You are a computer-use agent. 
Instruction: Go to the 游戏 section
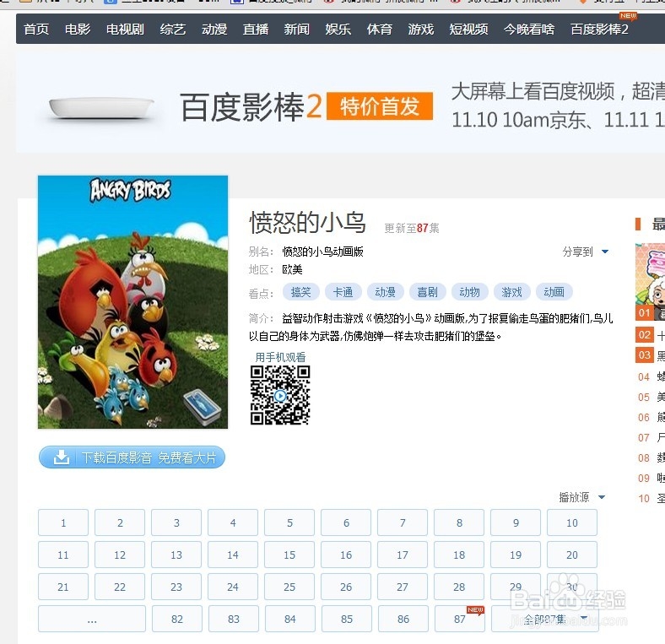(x=421, y=30)
